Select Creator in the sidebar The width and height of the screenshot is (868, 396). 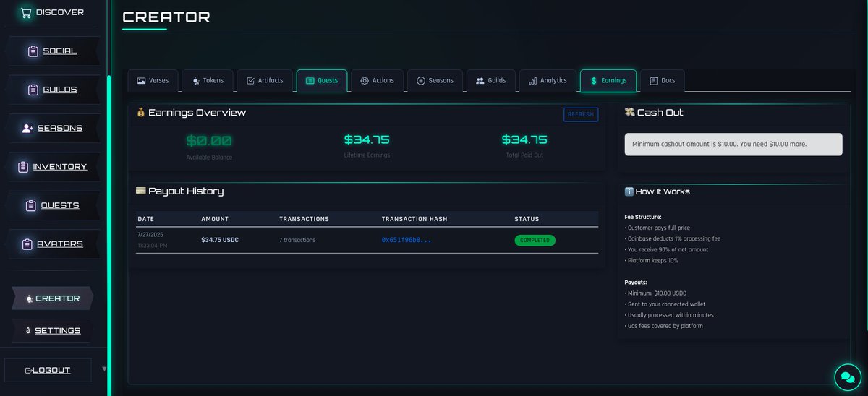point(51,298)
